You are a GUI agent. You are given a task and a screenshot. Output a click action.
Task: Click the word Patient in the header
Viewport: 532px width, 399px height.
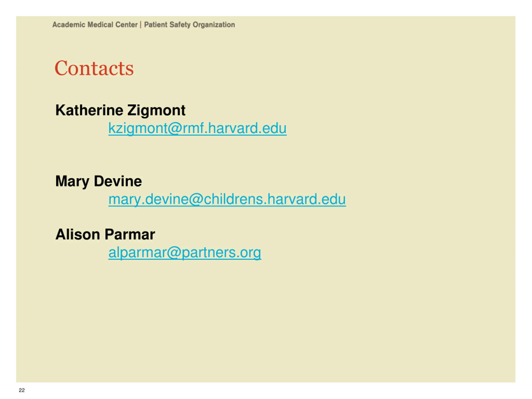pos(156,25)
